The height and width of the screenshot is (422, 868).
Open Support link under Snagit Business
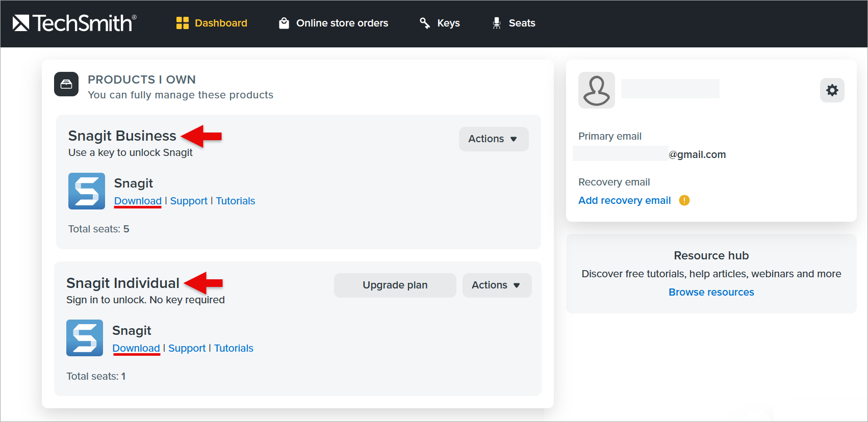pos(189,201)
